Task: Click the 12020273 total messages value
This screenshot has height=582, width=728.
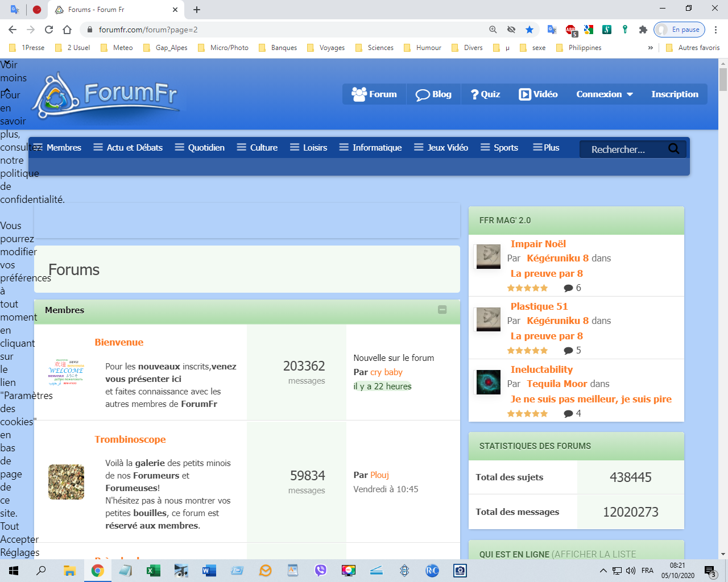Action: pos(631,512)
